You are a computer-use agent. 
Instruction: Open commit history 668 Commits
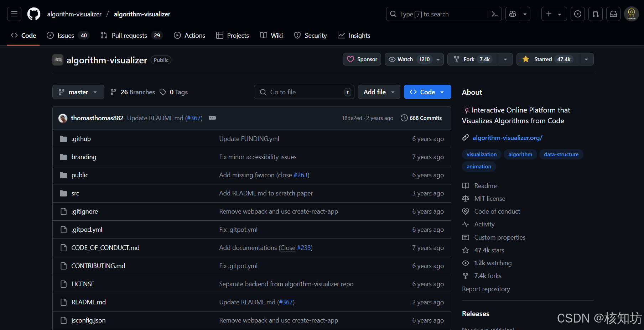421,118
